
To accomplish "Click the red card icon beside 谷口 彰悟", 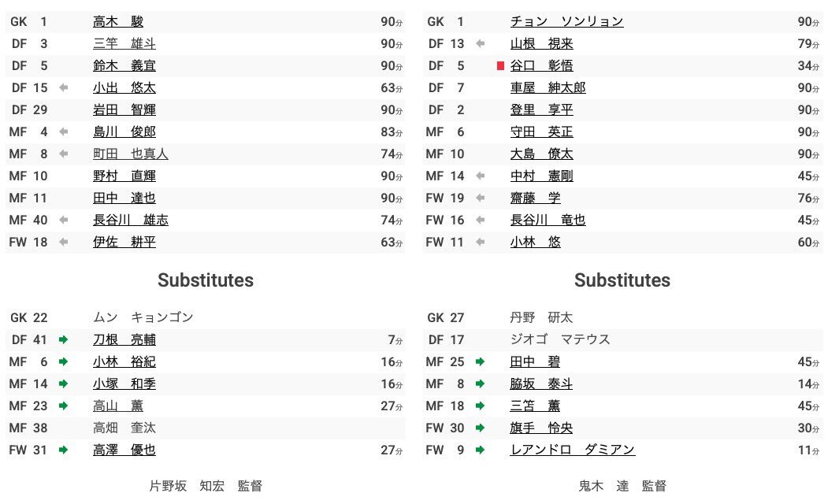I will [500, 66].
